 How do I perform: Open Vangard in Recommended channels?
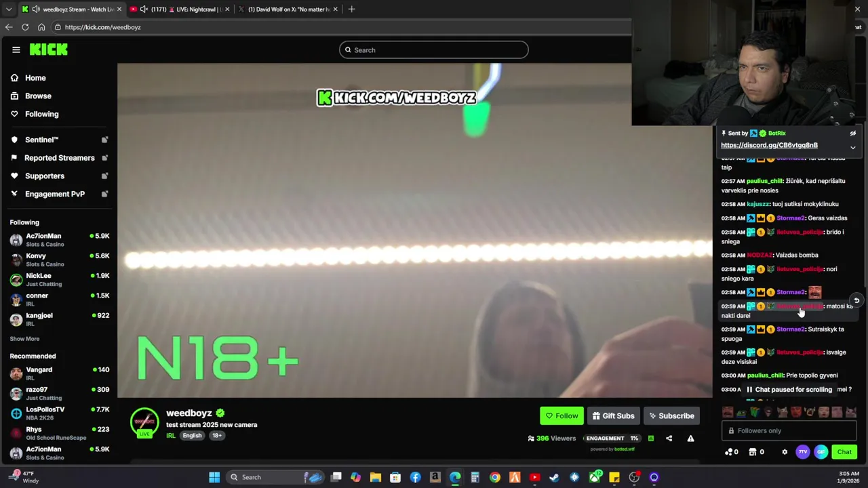tap(59, 373)
